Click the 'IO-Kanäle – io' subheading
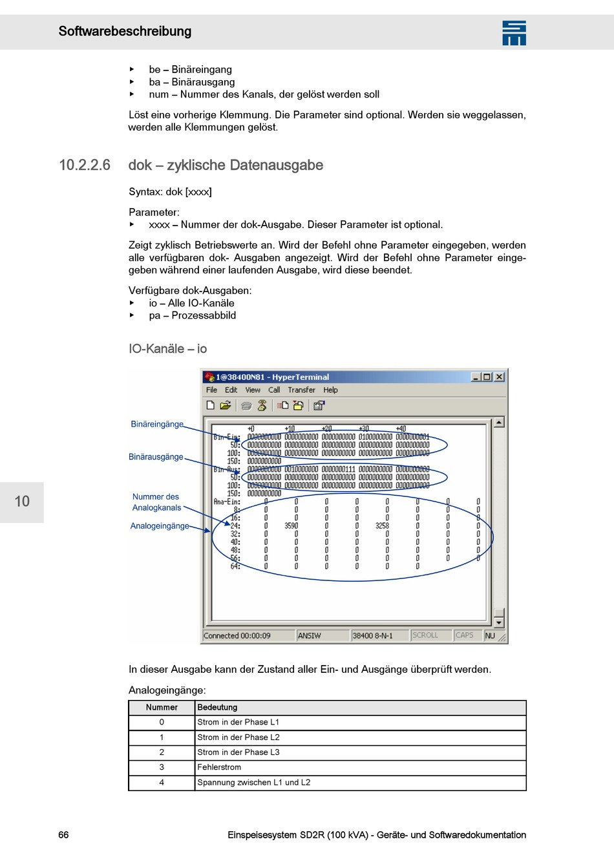Viewport: 614px width, 868px height. coord(167,349)
